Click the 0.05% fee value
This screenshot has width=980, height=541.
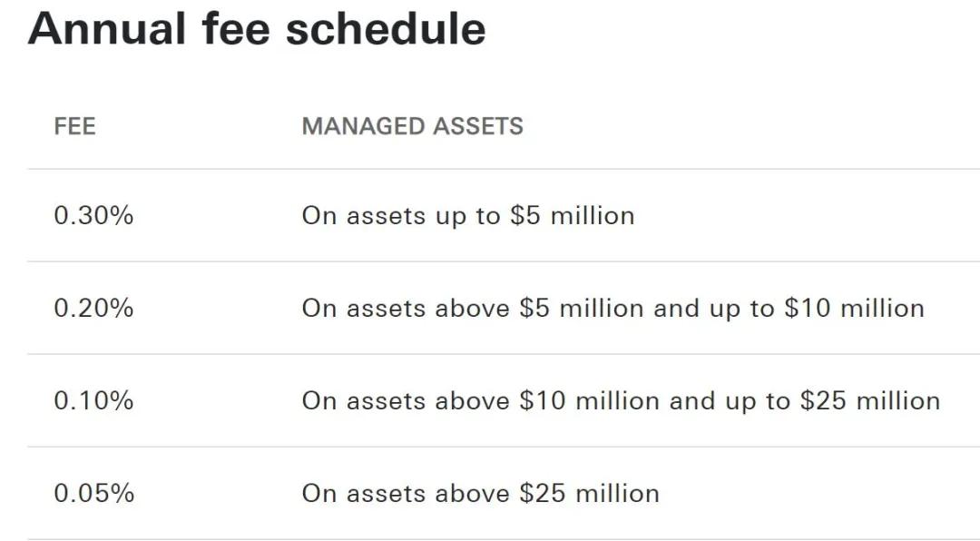pyautogui.click(x=93, y=494)
